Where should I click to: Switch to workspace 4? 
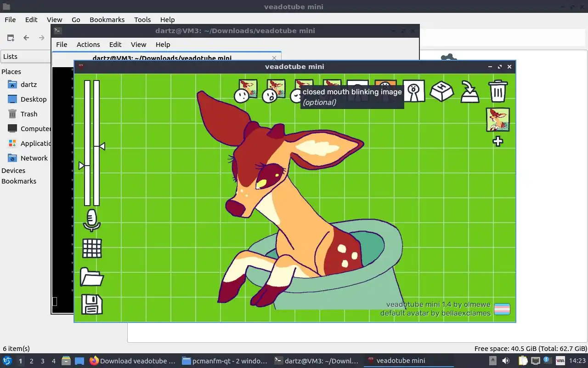pyautogui.click(x=53, y=361)
